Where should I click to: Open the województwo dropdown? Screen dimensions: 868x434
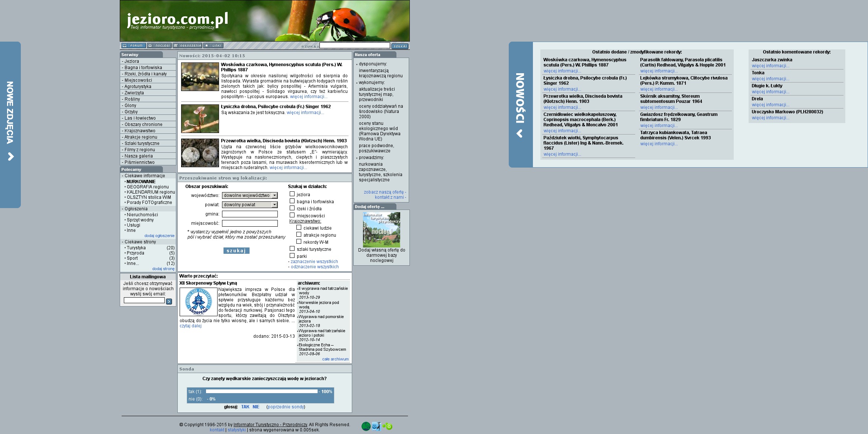point(250,195)
